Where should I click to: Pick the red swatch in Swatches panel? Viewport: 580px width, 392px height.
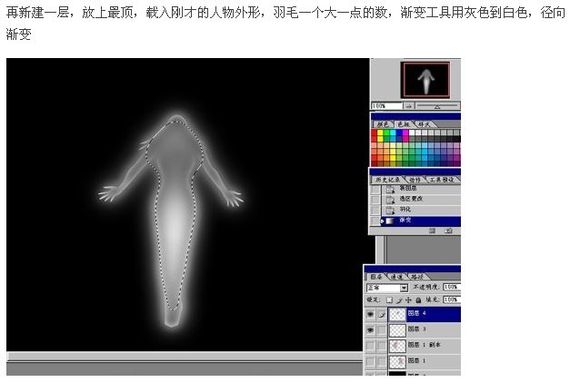point(374,133)
